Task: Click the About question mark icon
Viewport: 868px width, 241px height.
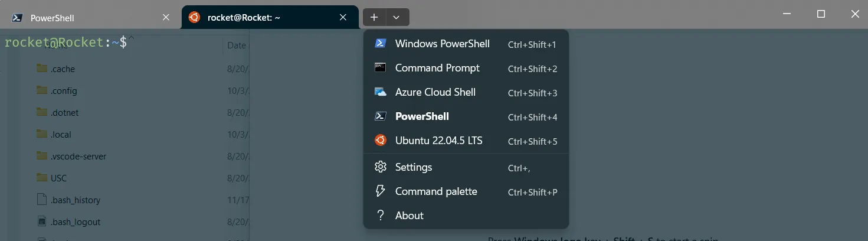Action: click(x=381, y=216)
